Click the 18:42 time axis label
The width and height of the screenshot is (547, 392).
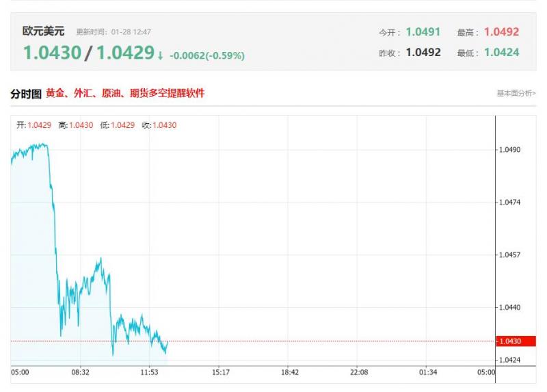click(290, 372)
